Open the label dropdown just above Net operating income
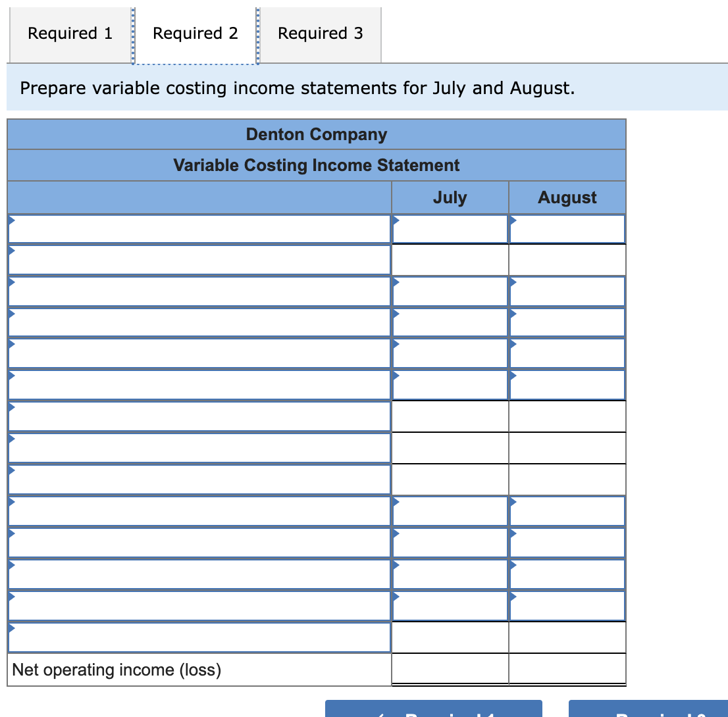 (x=199, y=637)
